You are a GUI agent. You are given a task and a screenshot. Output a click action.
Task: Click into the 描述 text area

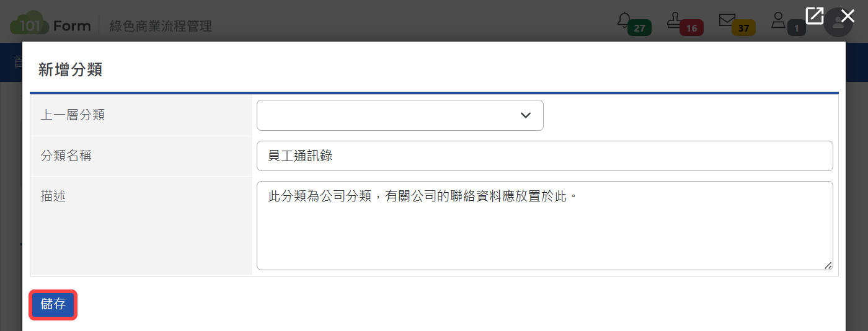544,226
